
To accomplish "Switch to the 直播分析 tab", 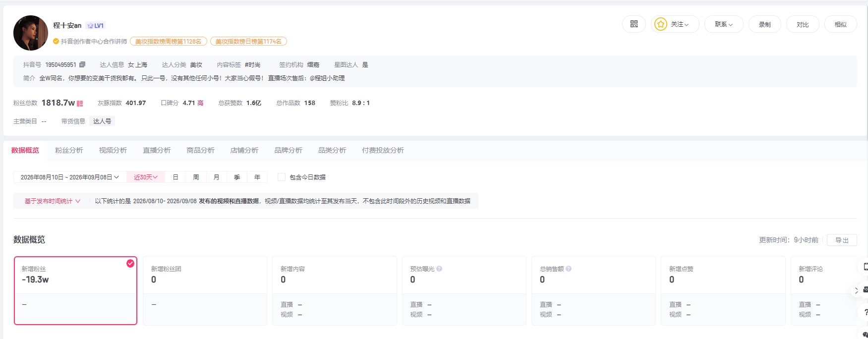I will [157, 150].
